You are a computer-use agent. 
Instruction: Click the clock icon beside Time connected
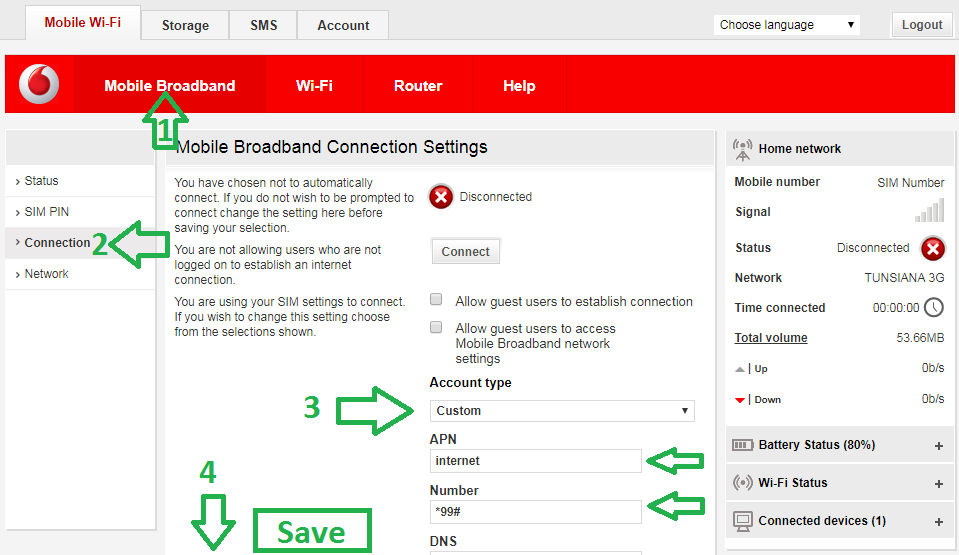click(934, 307)
